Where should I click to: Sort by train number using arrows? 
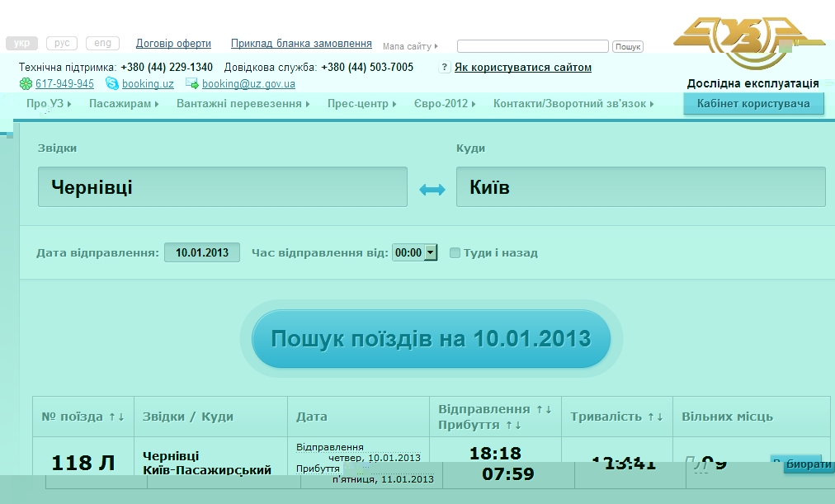[116, 417]
